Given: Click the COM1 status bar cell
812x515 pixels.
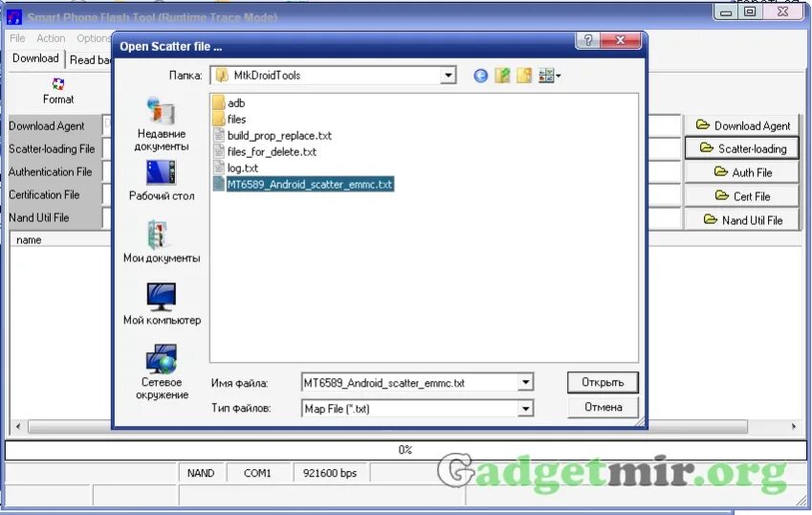Looking at the screenshot, I should (257, 473).
